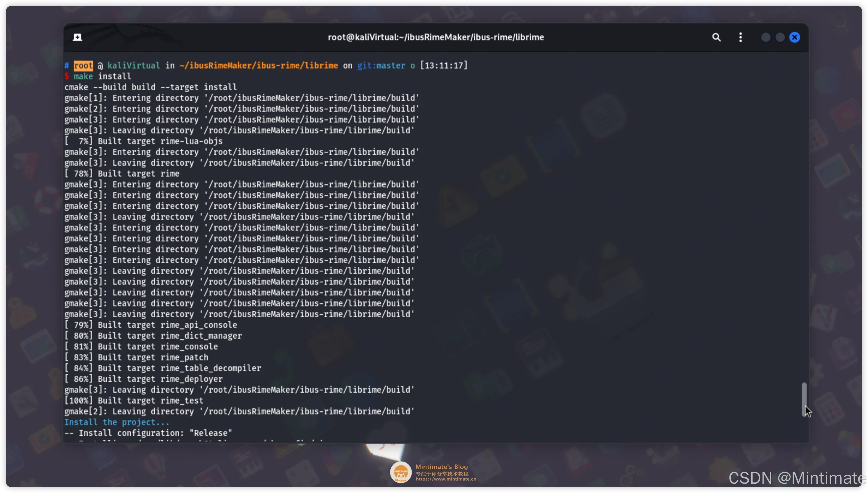The height and width of the screenshot is (493, 868).
Task: Click the 'Mintimate's Blog' title text
Action: (x=442, y=467)
